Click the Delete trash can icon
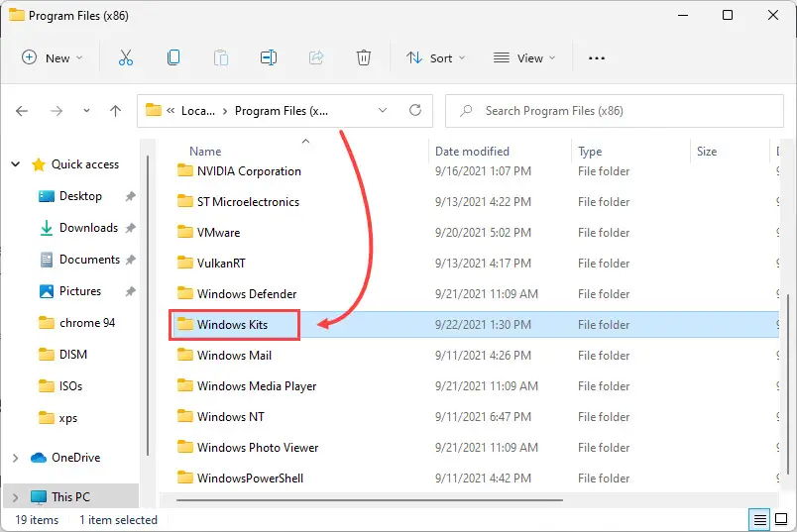Image resolution: width=797 pixels, height=532 pixels. [364, 57]
